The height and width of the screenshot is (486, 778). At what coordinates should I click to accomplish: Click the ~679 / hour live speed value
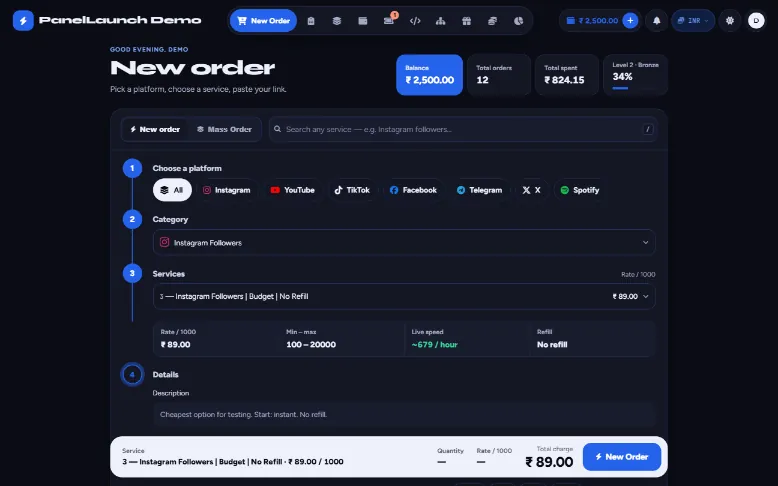435,345
